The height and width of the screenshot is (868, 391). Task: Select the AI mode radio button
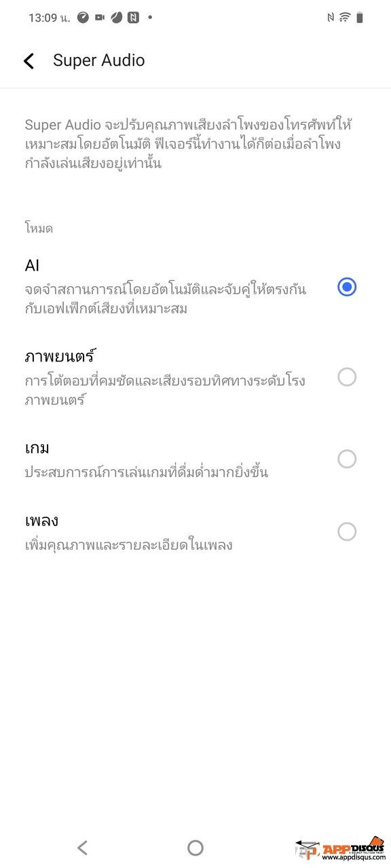click(x=347, y=287)
